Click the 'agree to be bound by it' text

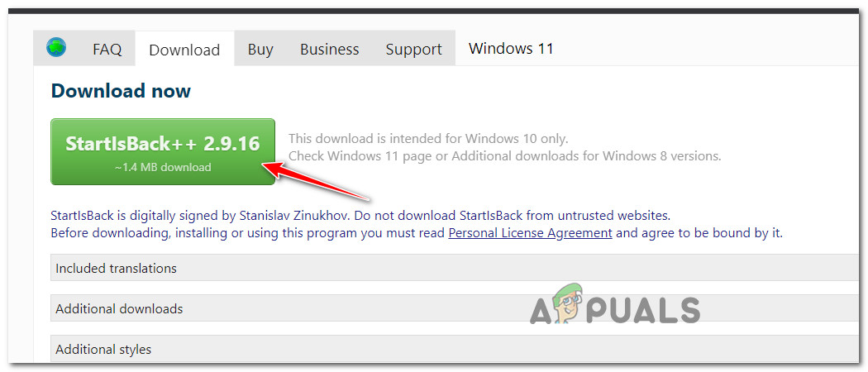[699, 233]
